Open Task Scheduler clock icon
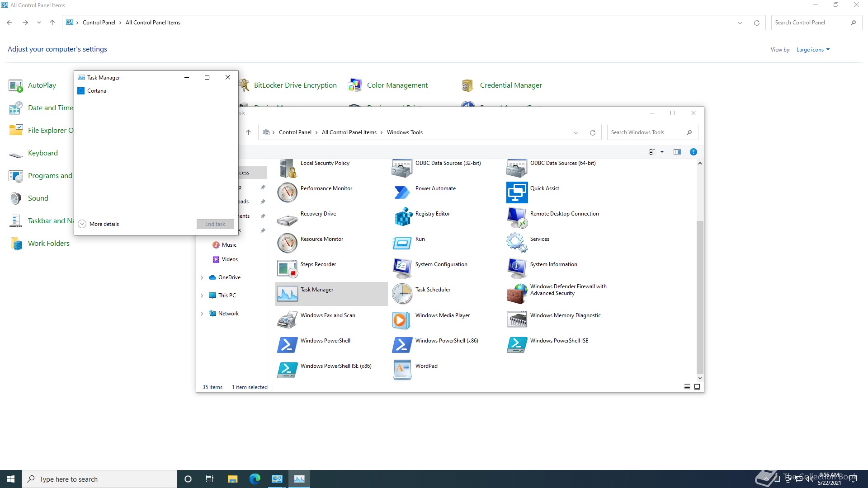The width and height of the screenshot is (868, 488). [402, 294]
